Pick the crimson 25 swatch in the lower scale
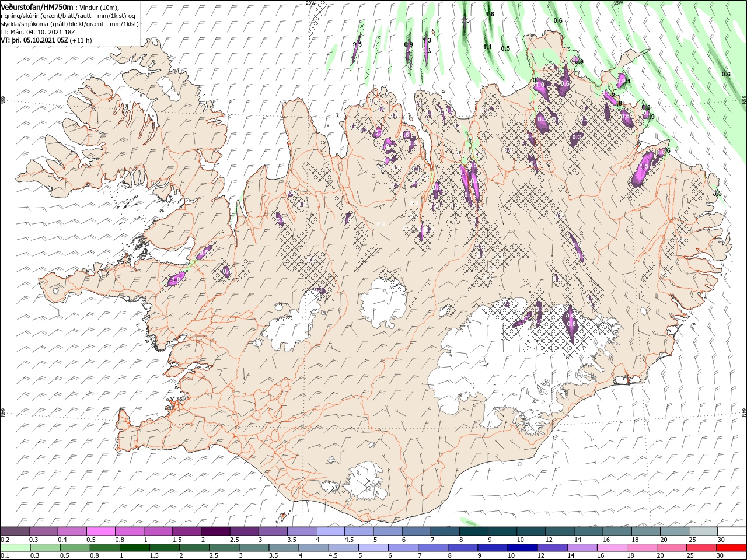Image resolution: width=747 pixels, height=560 pixels. [702, 548]
